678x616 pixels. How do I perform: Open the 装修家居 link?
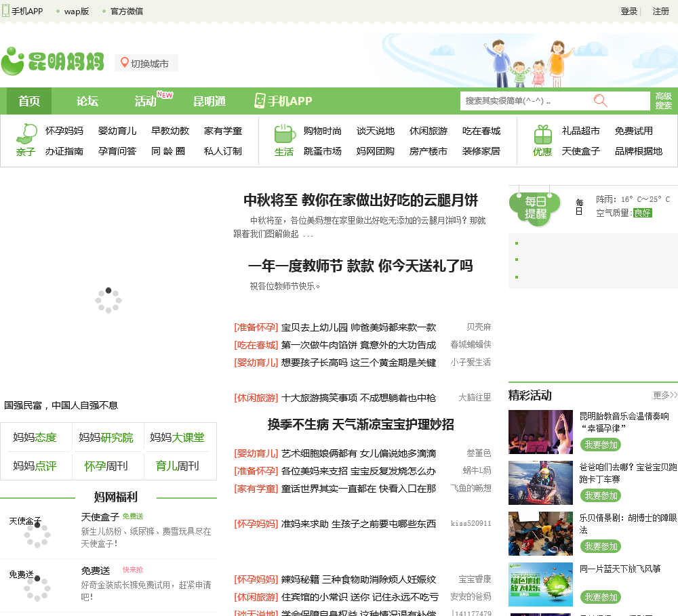point(481,151)
